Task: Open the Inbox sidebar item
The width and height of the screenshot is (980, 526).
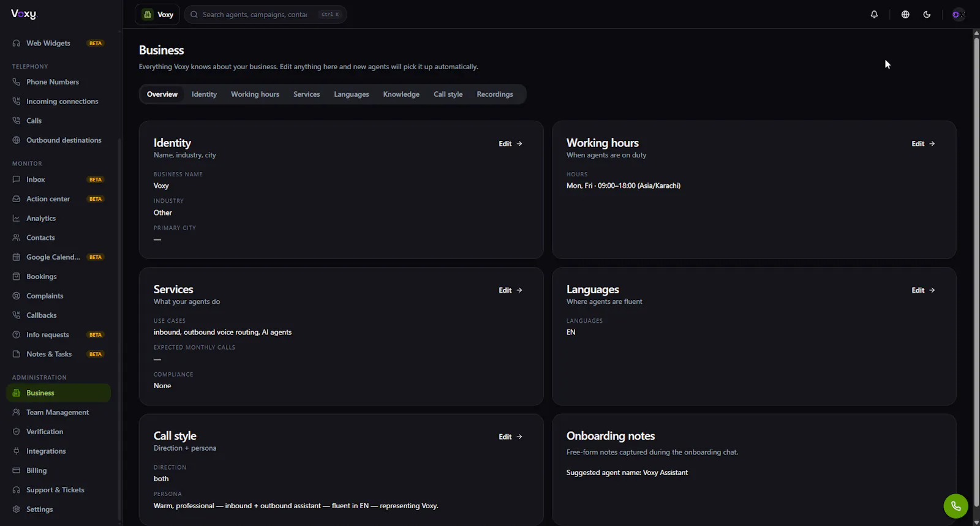Action: (58, 179)
